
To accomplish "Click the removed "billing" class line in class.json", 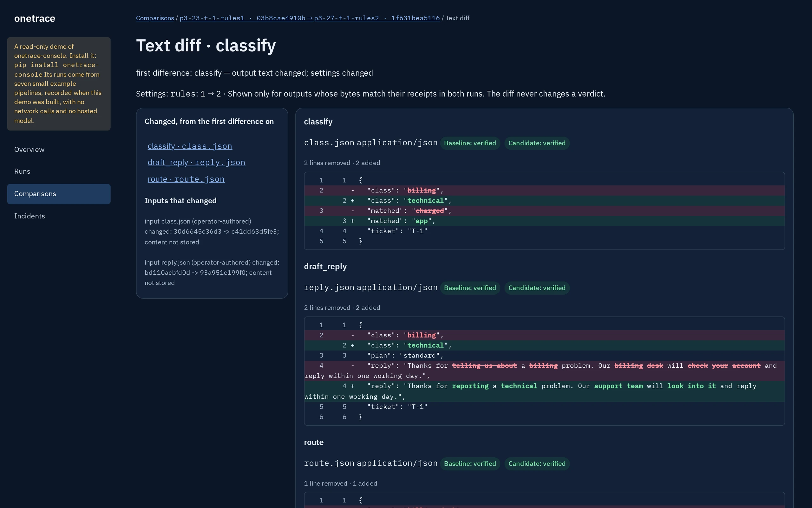I will click(x=544, y=190).
